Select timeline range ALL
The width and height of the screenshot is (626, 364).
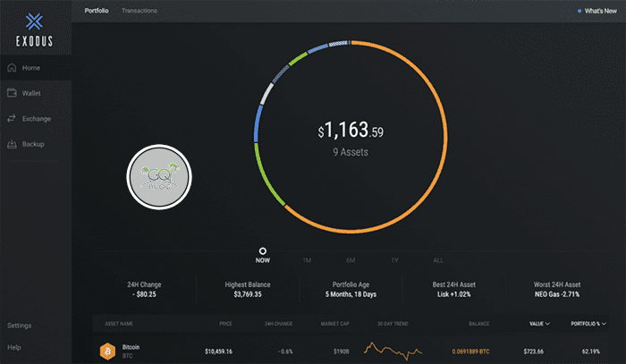click(x=438, y=260)
